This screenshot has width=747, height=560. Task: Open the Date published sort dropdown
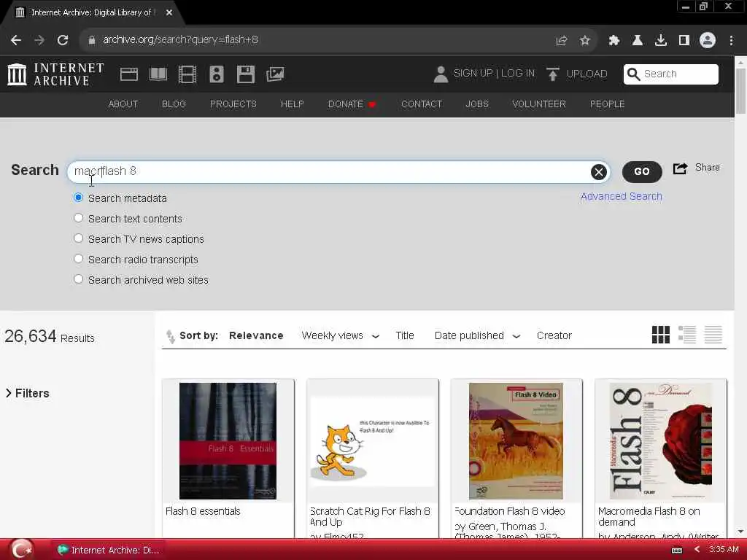(x=477, y=335)
